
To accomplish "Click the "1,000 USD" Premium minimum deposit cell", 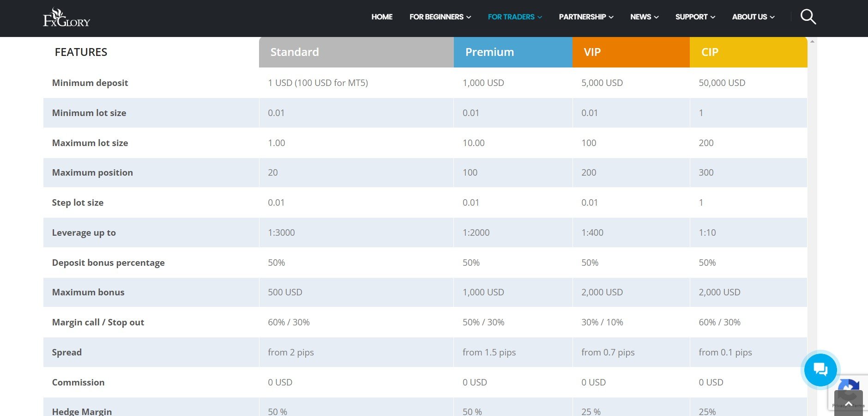I will (483, 83).
